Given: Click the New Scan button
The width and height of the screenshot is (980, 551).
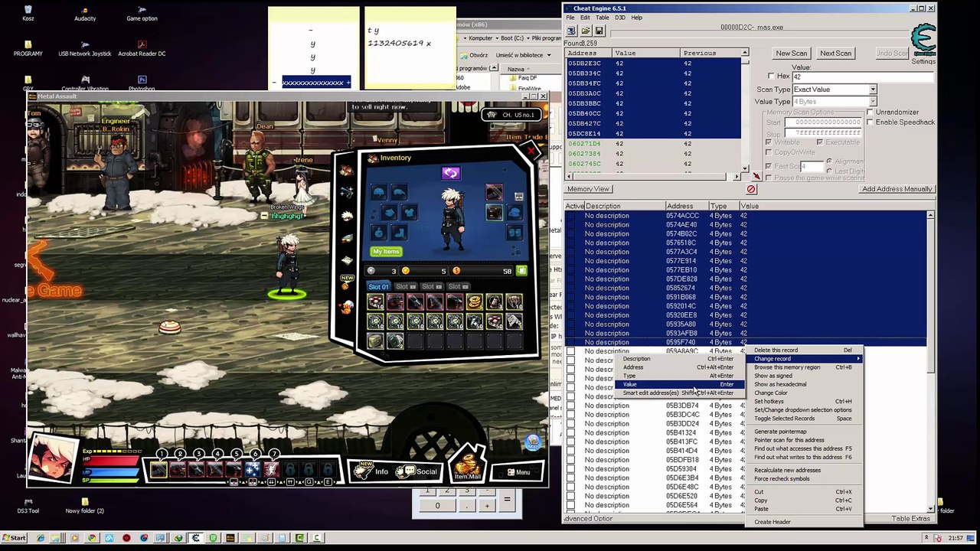Looking at the screenshot, I should pyautogui.click(x=791, y=54).
